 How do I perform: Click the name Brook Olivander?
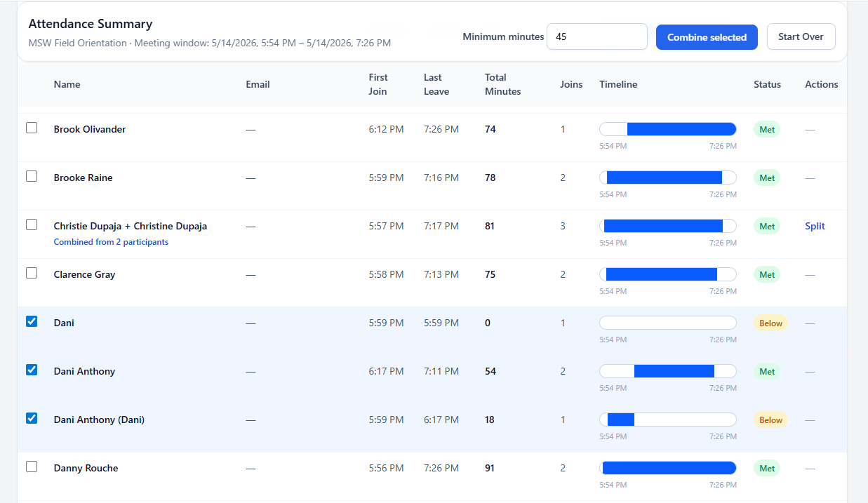point(90,129)
